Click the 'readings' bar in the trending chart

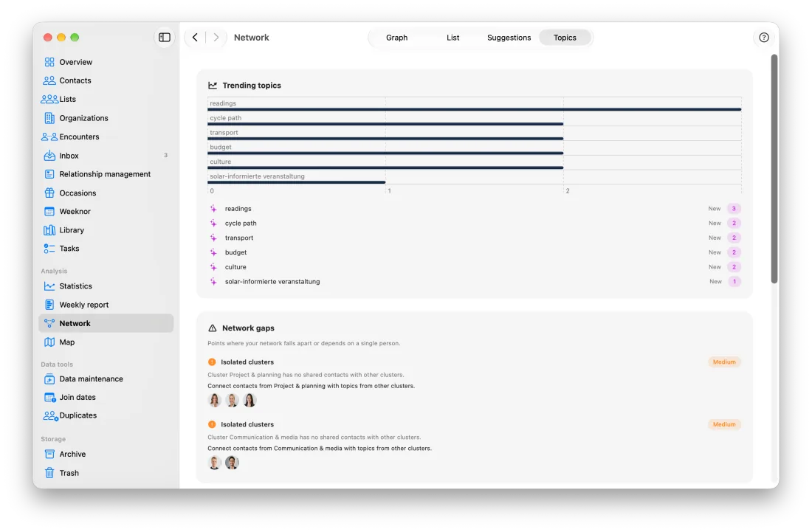click(475, 109)
